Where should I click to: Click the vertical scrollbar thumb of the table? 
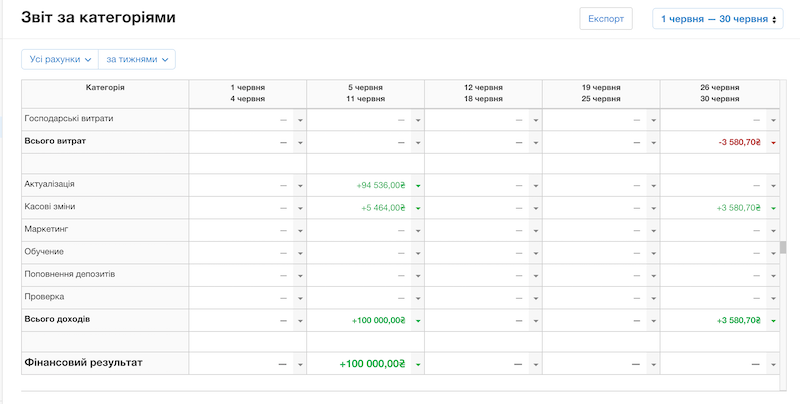tap(783, 248)
